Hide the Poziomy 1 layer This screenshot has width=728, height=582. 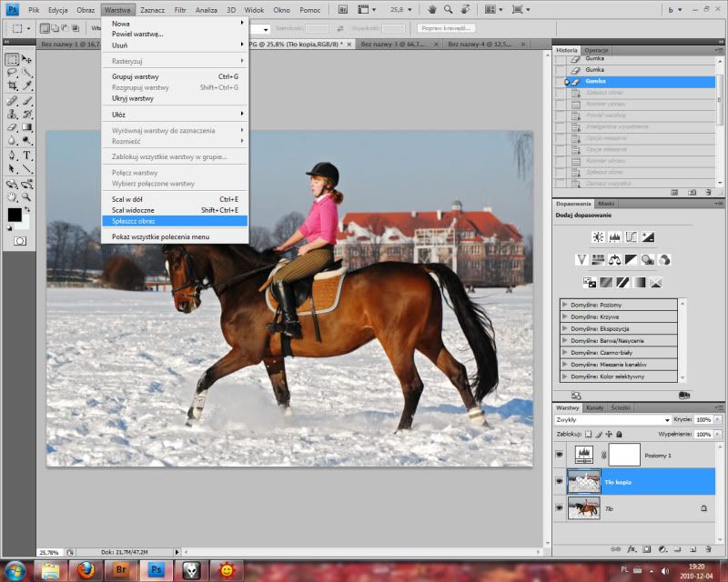(x=560, y=455)
